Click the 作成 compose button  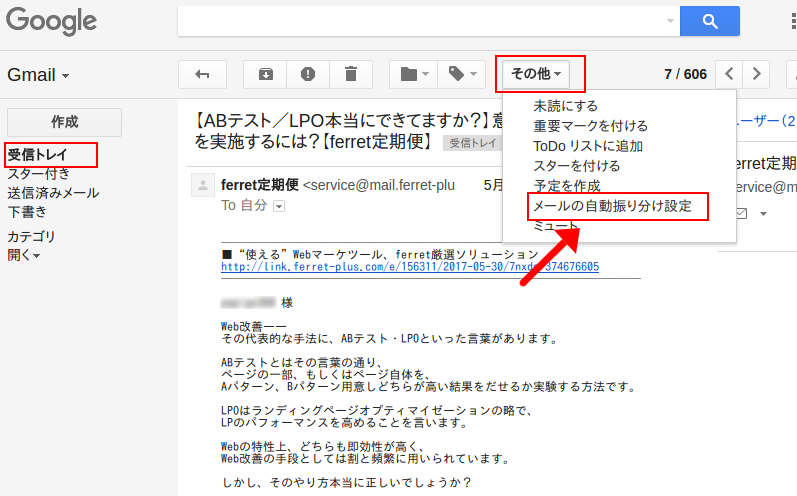(65, 122)
